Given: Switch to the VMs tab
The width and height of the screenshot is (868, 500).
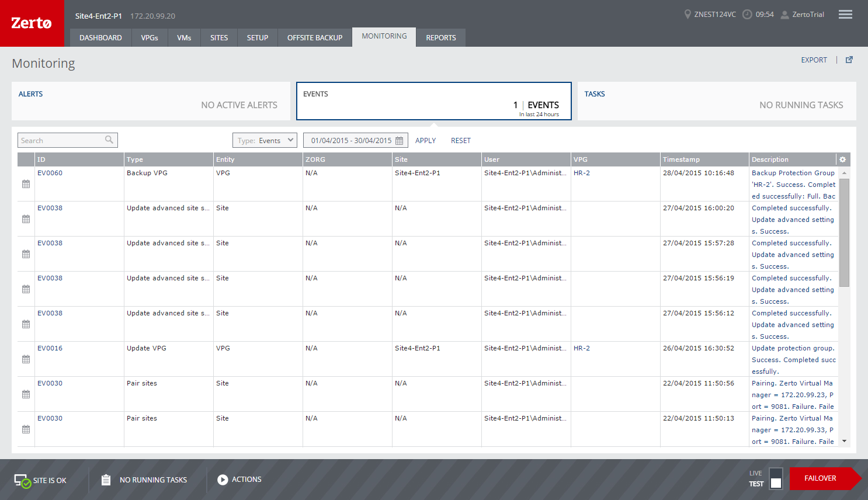Looking at the screenshot, I should coord(184,37).
